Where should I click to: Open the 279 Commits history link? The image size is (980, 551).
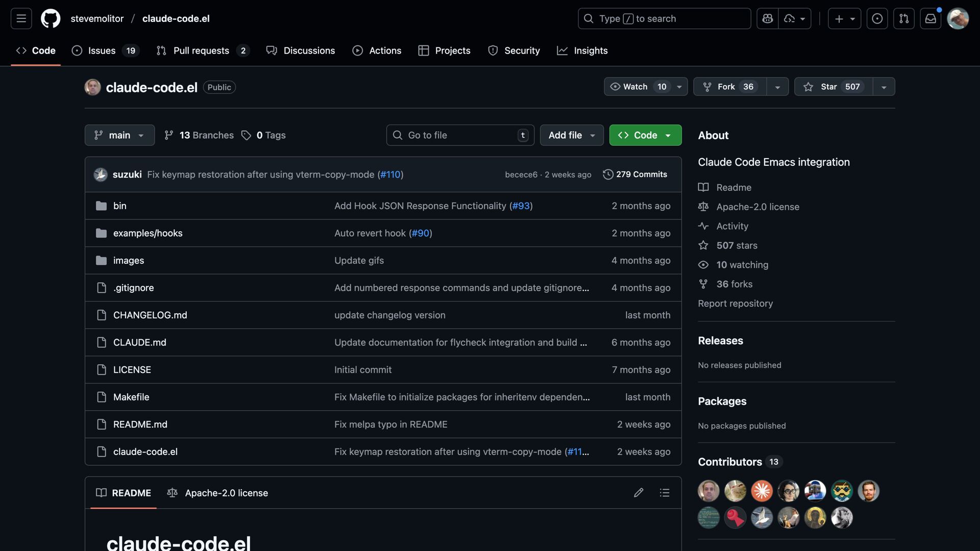635,174
